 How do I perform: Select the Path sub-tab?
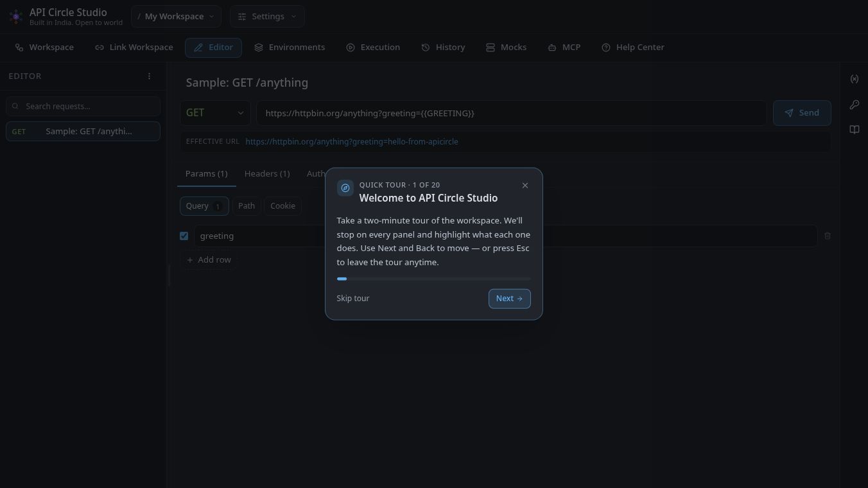[x=247, y=206]
